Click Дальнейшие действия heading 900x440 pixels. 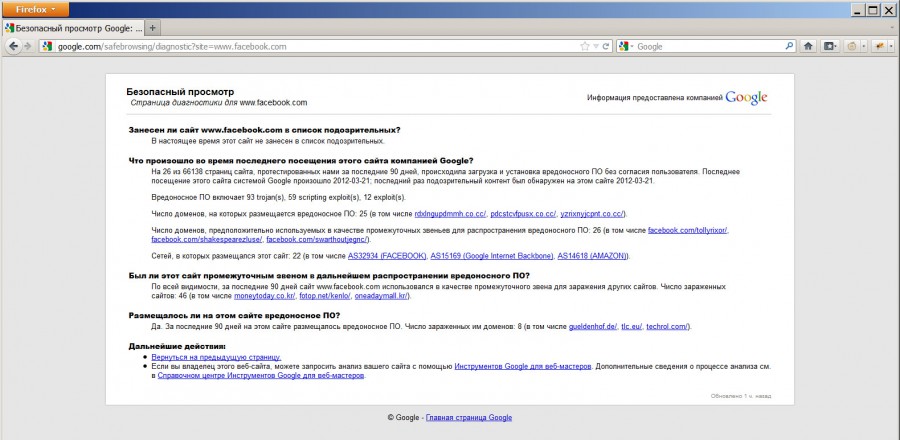[x=177, y=346]
